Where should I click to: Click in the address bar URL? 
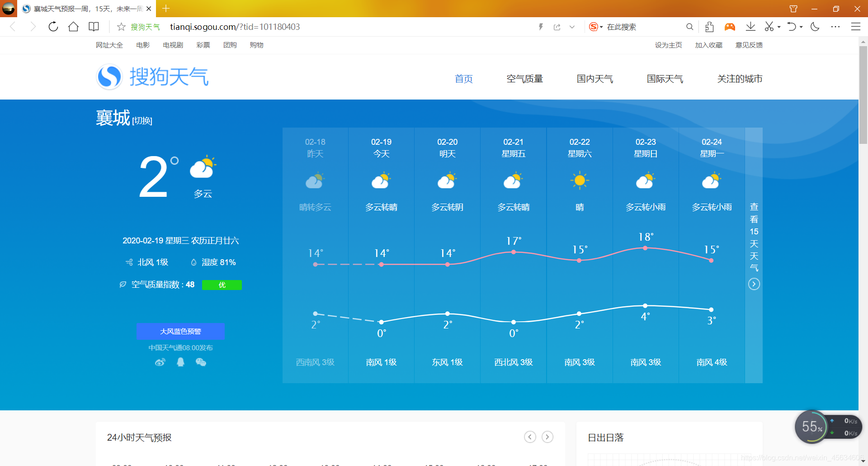[235, 27]
